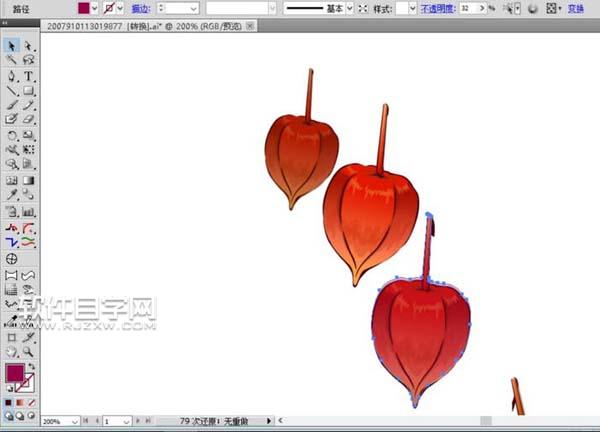The width and height of the screenshot is (600, 432).
Task: Select the Direct Selection tool
Action: (28, 46)
